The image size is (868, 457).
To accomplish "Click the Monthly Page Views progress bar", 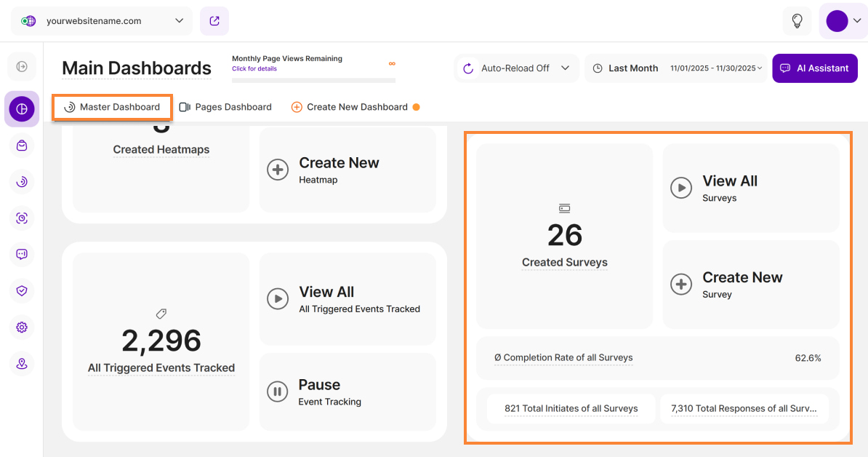I will tap(313, 80).
